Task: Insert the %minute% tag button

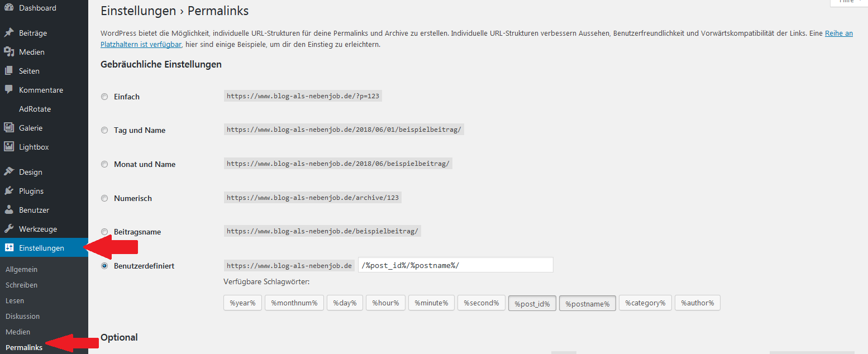Action: 431,303
